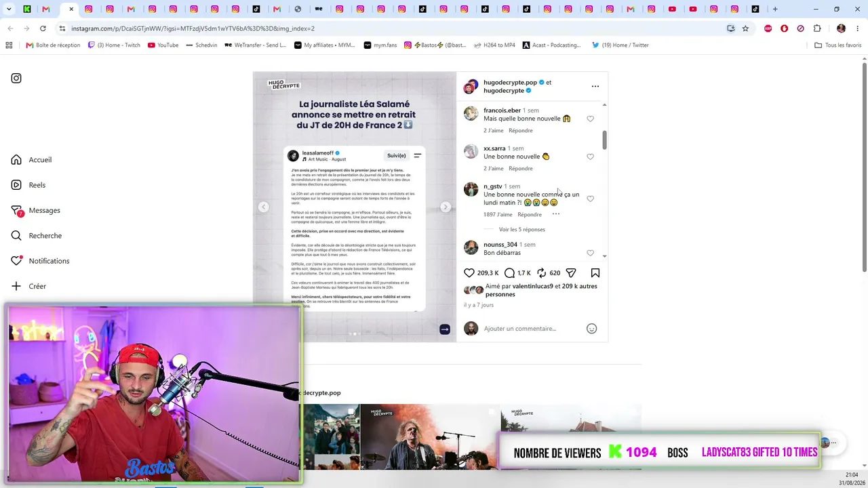The image size is (868, 488).
Task: Open the browser extensions puzzle icon
Action: [x=817, y=28]
